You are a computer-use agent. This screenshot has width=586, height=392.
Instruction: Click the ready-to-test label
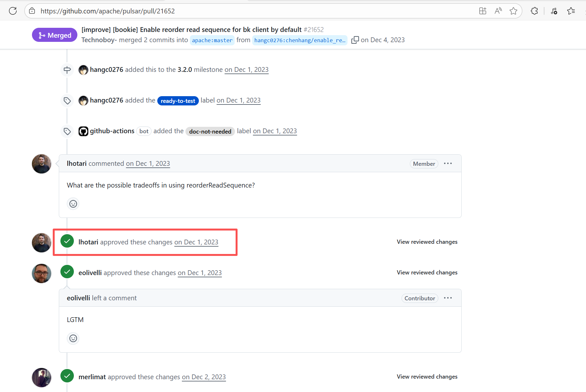(178, 101)
